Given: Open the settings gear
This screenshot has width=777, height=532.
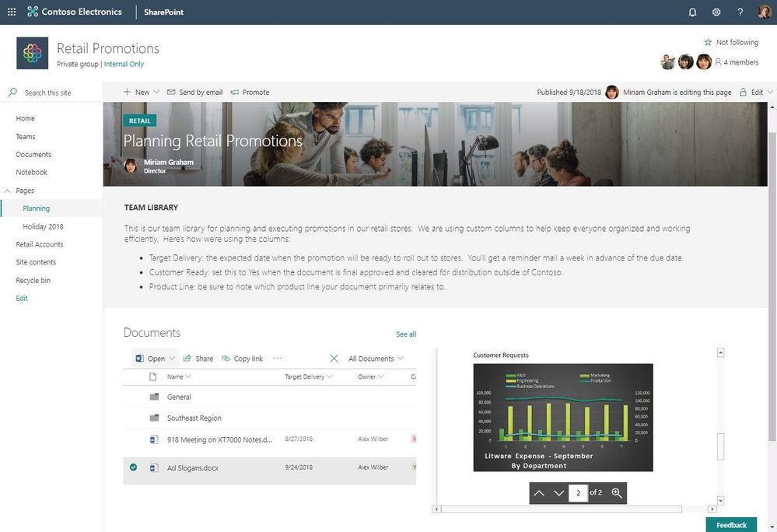Looking at the screenshot, I should [x=716, y=12].
